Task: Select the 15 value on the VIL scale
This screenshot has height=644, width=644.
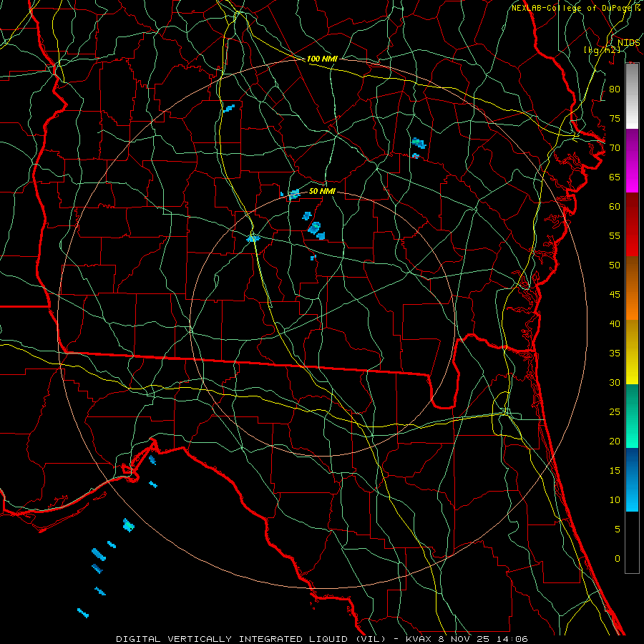Action: coord(615,471)
